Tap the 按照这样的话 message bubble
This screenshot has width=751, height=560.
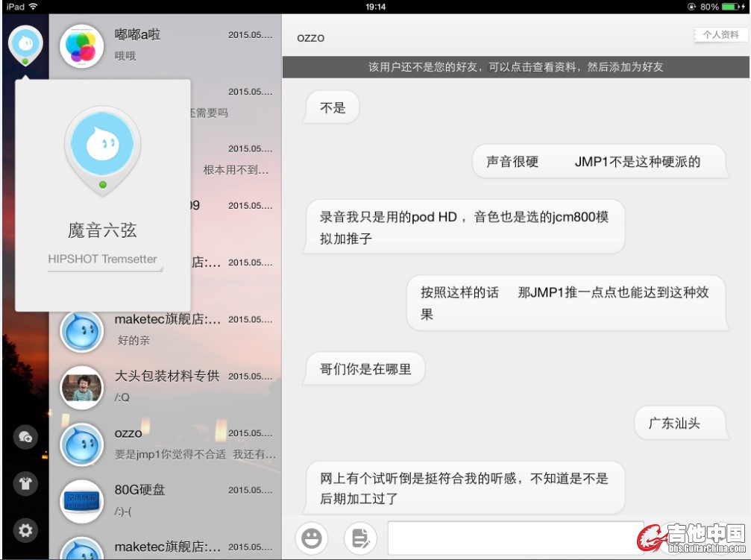568,303
